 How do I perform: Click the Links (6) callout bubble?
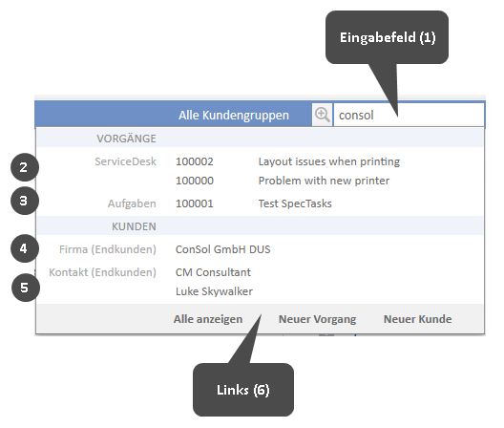point(243,390)
